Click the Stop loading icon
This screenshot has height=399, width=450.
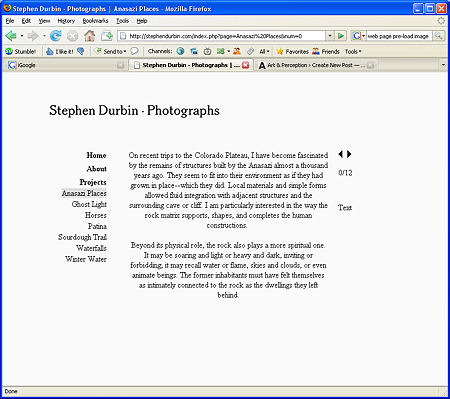click(x=72, y=36)
